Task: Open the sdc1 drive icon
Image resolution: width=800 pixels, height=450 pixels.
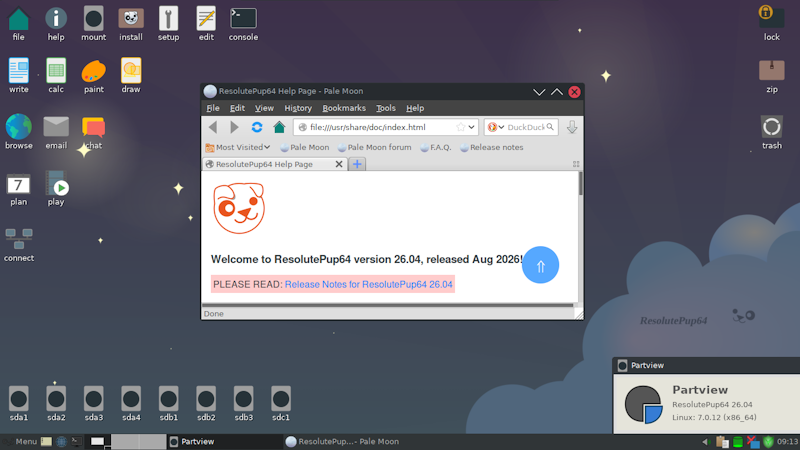Action: [x=281, y=399]
